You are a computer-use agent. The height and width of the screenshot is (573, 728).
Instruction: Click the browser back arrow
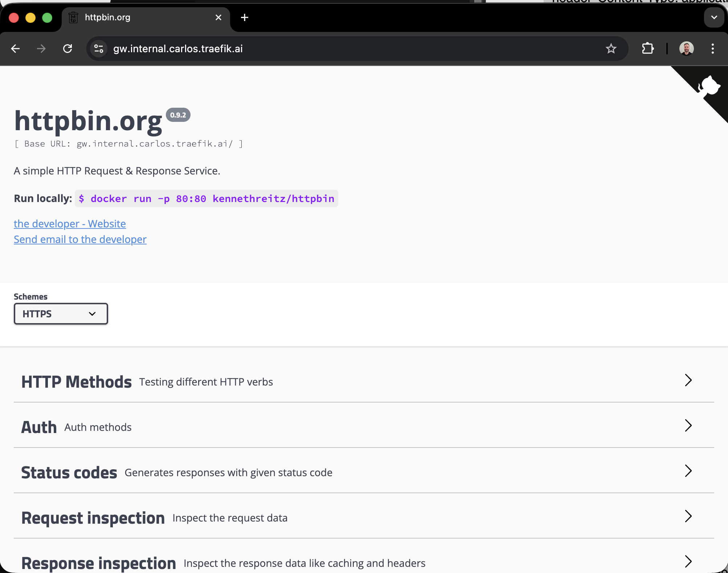coord(16,49)
